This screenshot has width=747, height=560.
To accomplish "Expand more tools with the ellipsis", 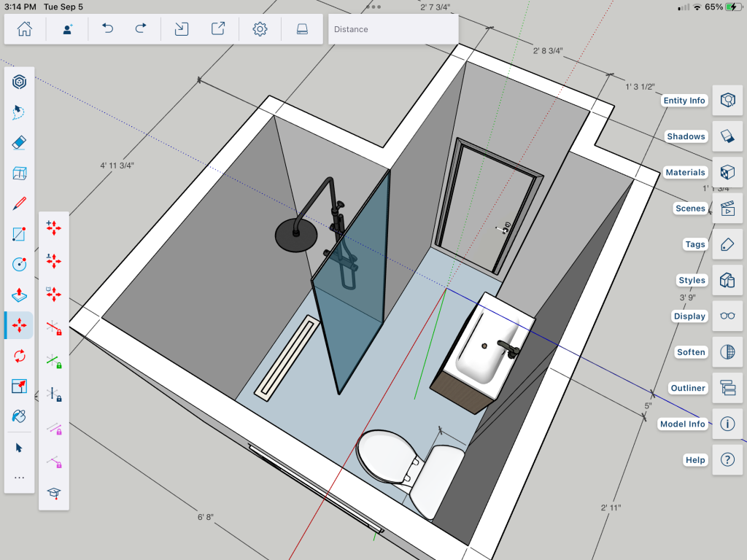I will (x=20, y=478).
